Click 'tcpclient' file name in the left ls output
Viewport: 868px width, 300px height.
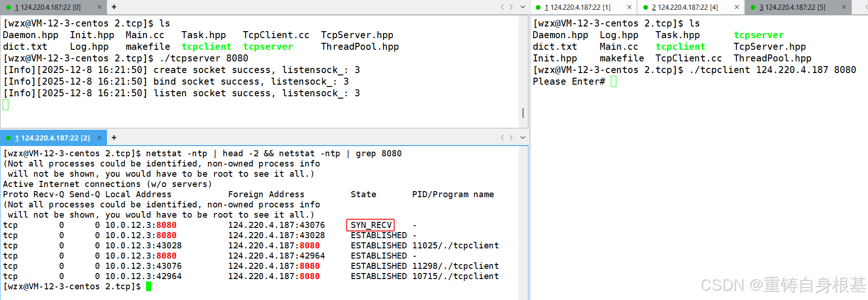pyautogui.click(x=207, y=47)
